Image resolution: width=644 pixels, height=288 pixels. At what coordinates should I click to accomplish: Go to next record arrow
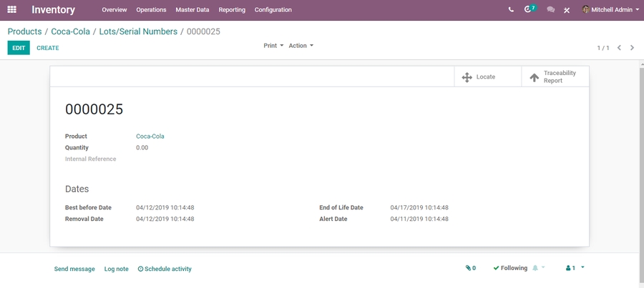click(633, 48)
